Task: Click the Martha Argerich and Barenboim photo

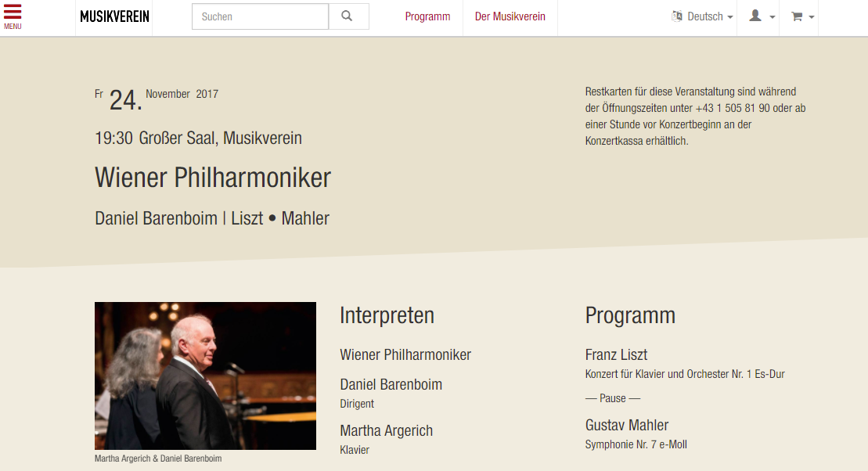Action: (205, 376)
